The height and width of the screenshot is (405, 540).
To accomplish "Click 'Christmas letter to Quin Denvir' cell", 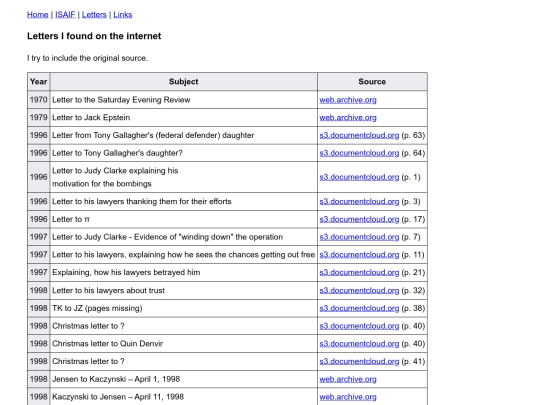I will click(184, 344).
